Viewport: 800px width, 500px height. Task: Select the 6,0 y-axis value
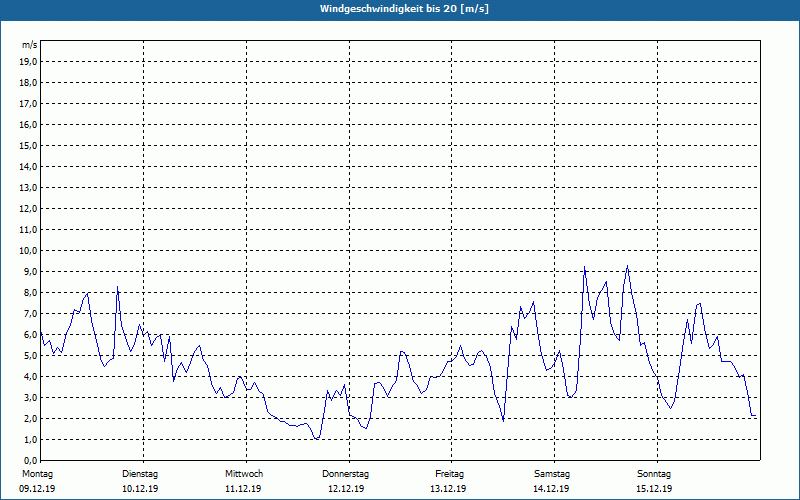pos(30,335)
